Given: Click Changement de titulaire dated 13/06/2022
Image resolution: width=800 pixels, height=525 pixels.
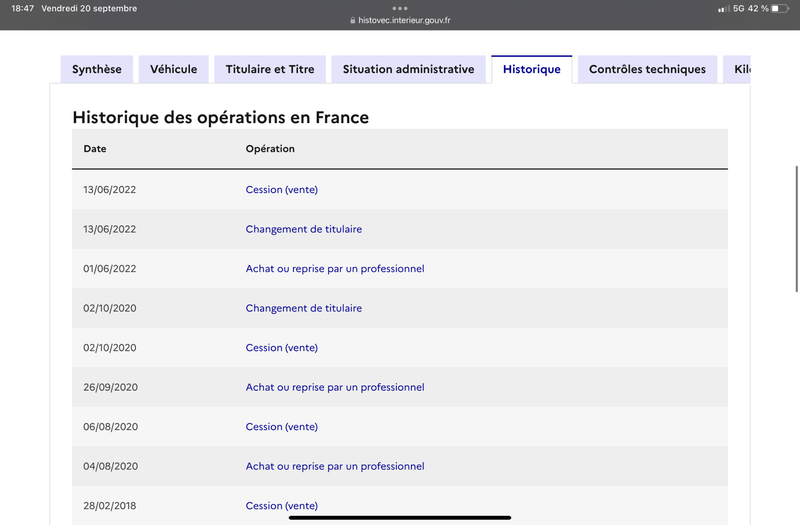Looking at the screenshot, I should coord(304,229).
